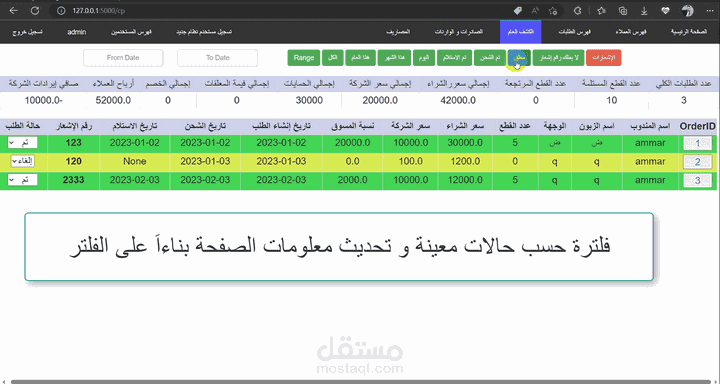This screenshot has width=720, height=384.
Task: Open الصادرات و الواردات navigation item
Action: click(x=458, y=32)
